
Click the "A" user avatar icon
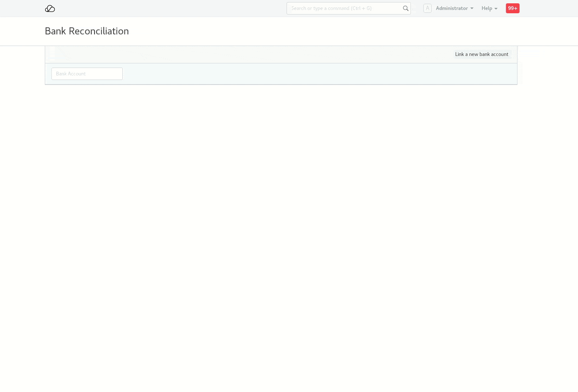pyautogui.click(x=427, y=8)
